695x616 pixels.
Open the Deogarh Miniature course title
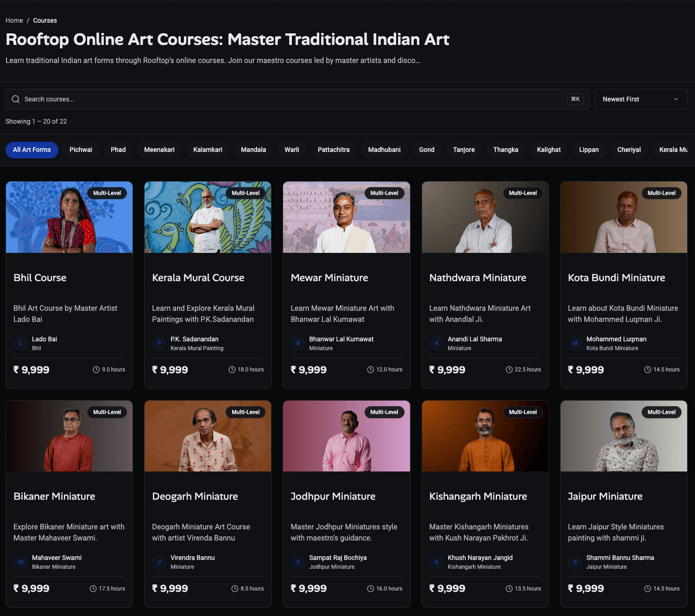point(195,497)
